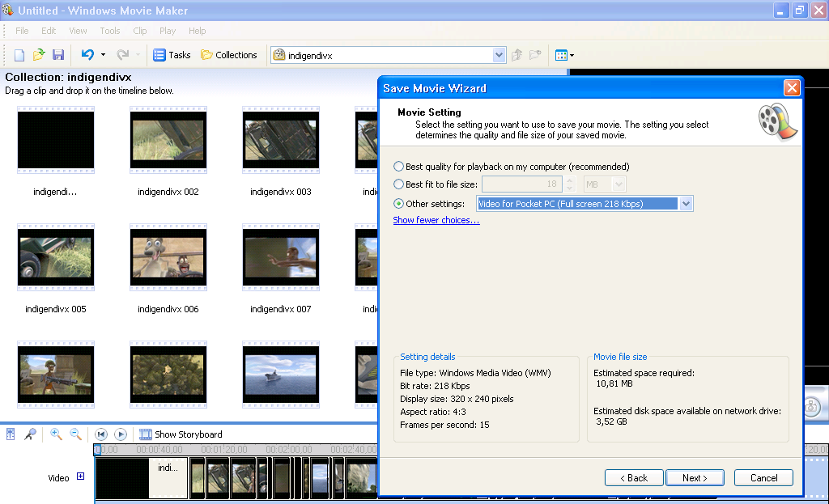Open the Undo history dropdown arrow

point(103,55)
